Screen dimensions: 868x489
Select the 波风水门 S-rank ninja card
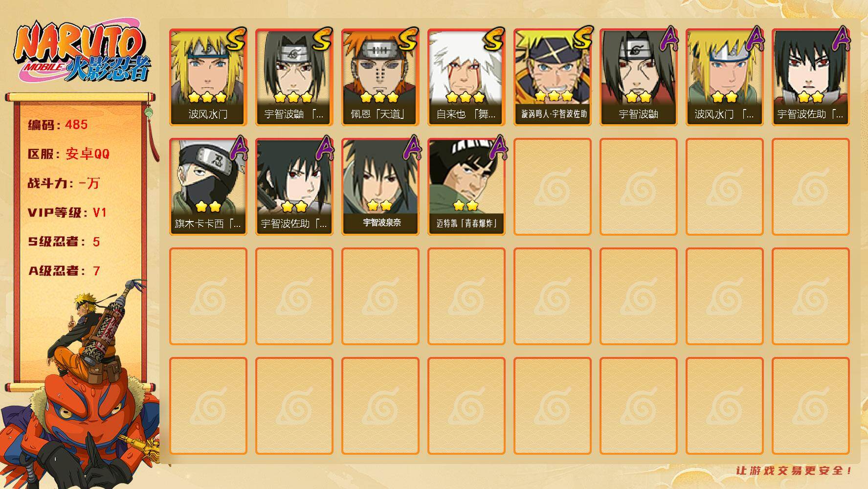click(x=208, y=77)
